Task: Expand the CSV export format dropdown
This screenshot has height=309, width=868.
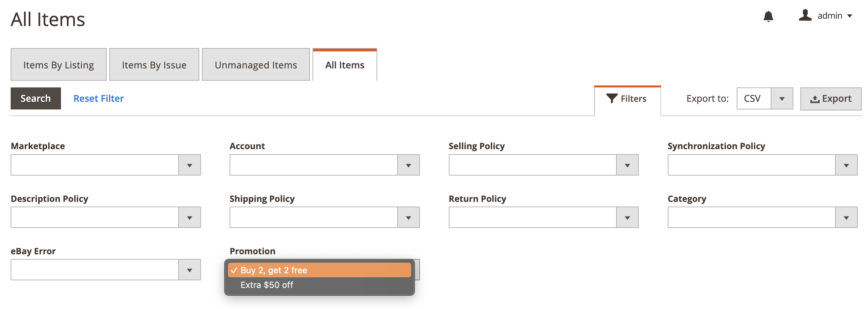Action: 782,99
